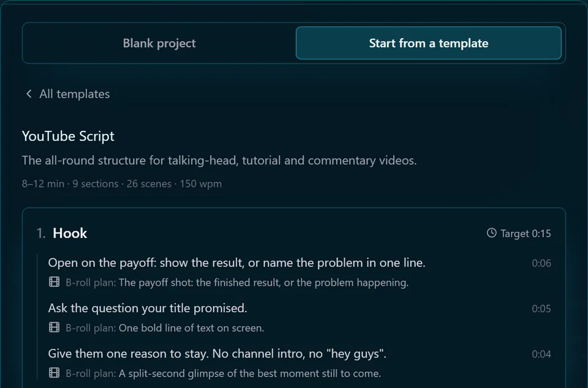588x388 pixels.
Task: Click the film icon for the payoff shot B-roll plan
Action: point(55,282)
